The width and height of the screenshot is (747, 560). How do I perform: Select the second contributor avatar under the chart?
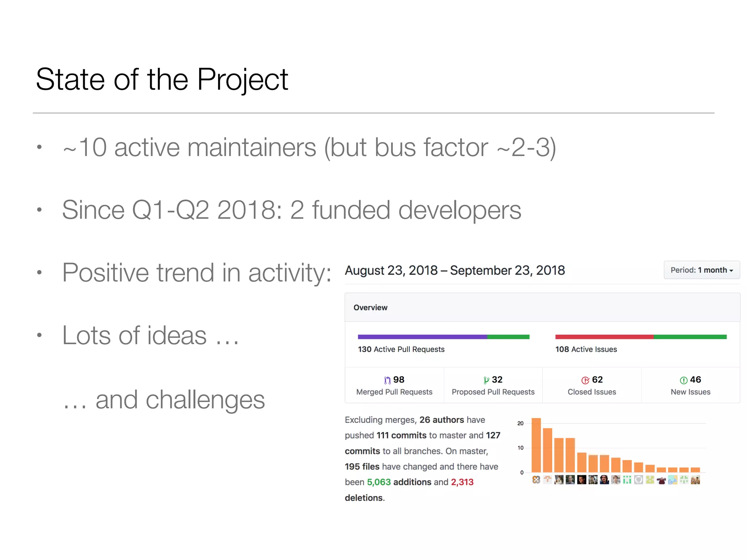pyautogui.click(x=547, y=480)
